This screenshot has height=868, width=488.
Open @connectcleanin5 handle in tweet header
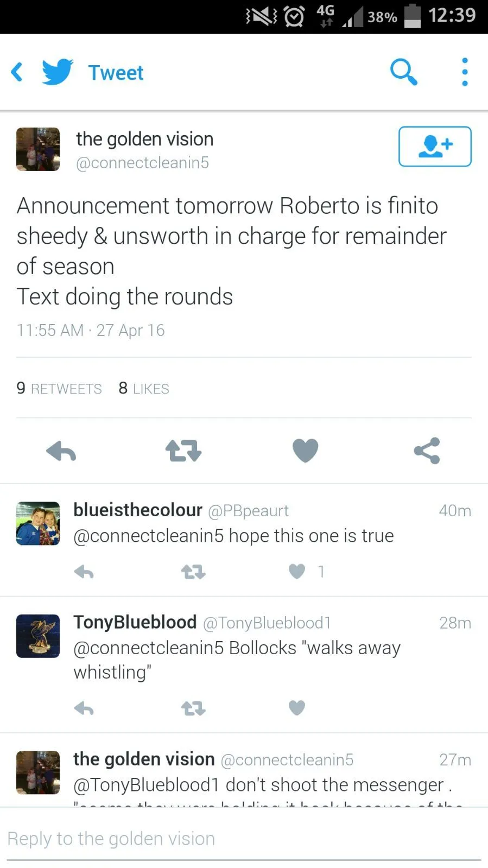point(142,163)
